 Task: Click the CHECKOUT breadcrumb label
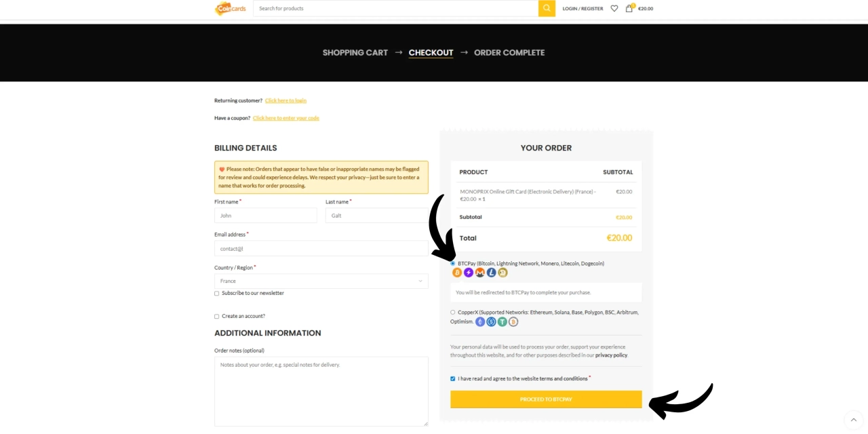(x=431, y=52)
